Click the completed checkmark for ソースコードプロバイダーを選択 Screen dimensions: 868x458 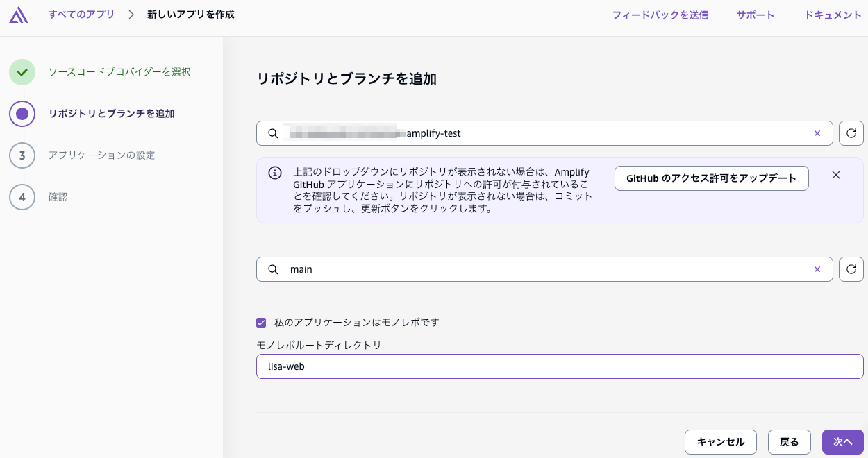pos(22,72)
